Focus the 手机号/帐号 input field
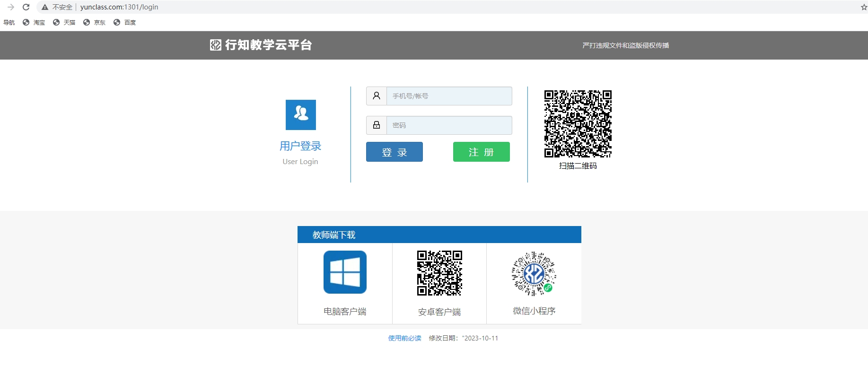 click(x=449, y=96)
